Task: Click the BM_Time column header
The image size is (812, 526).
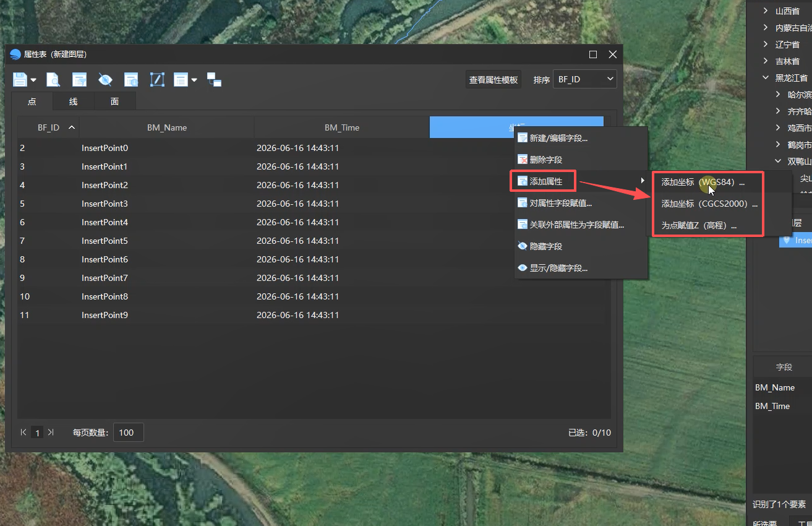Action: 342,127
